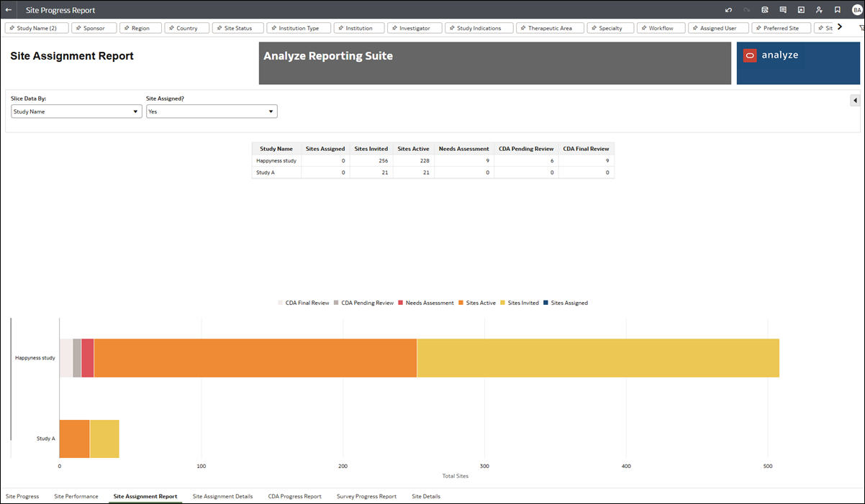Open the Institution Type filter
The height and width of the screenshot is (504, 865).
[x=299, y=28]
